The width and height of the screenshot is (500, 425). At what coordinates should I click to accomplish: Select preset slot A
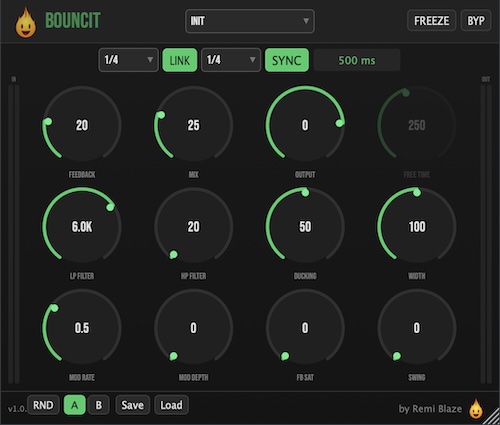[75, 405]
